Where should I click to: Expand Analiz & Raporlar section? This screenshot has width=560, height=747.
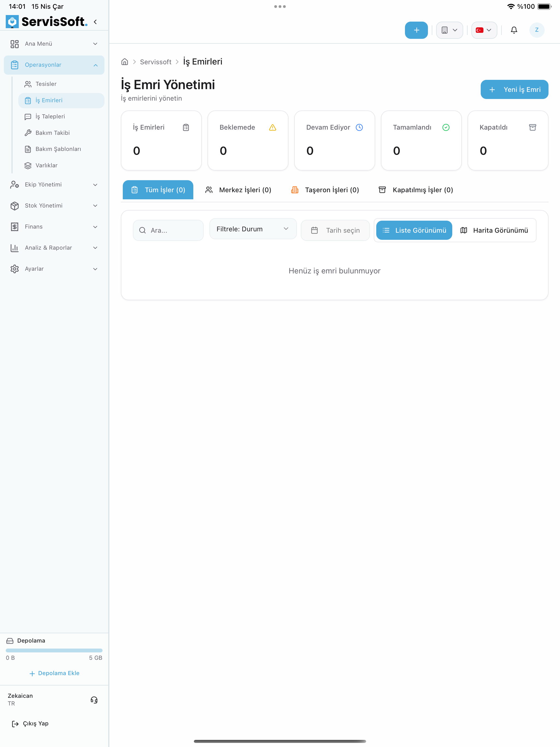point(54,248)
